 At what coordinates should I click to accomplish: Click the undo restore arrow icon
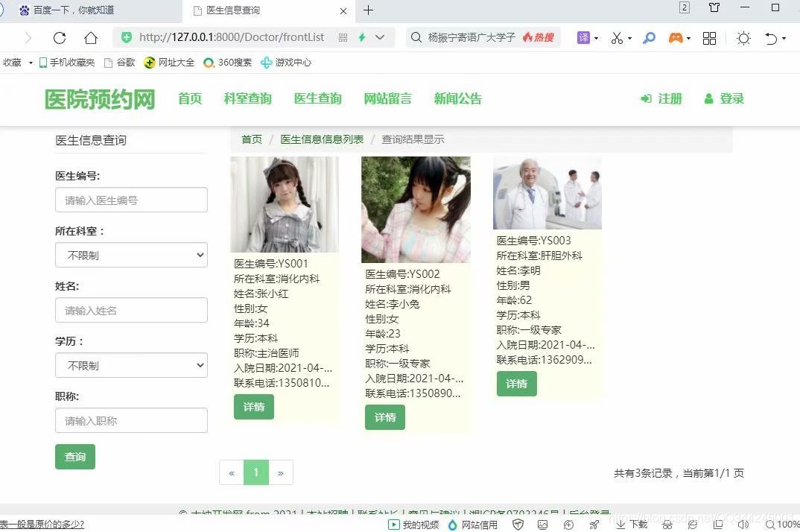771,38
